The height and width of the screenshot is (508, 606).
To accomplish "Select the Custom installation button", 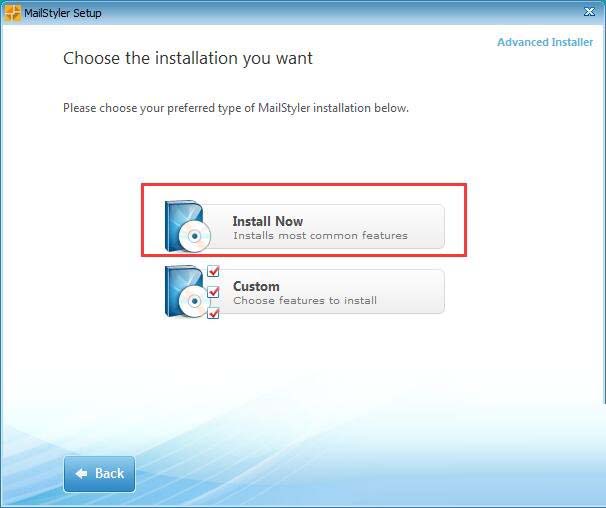I will click(330, 292).
